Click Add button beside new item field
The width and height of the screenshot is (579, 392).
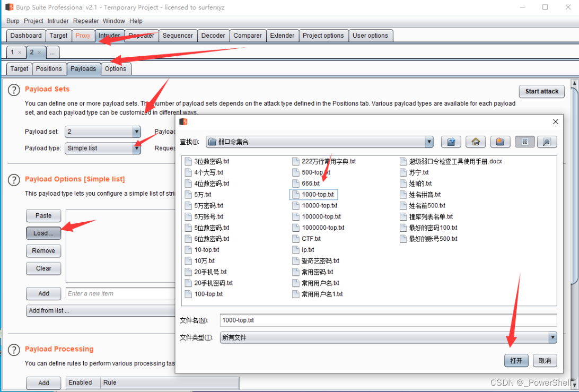click(43, 293)
